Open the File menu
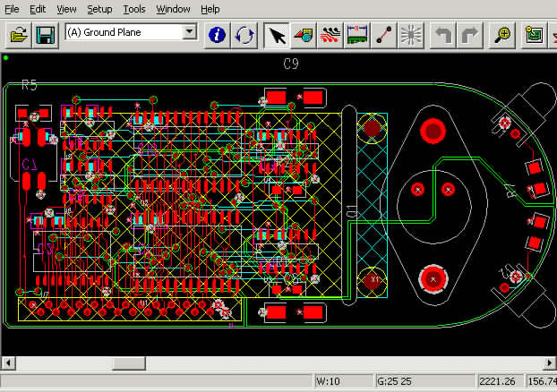 click(x=12, y=9)
